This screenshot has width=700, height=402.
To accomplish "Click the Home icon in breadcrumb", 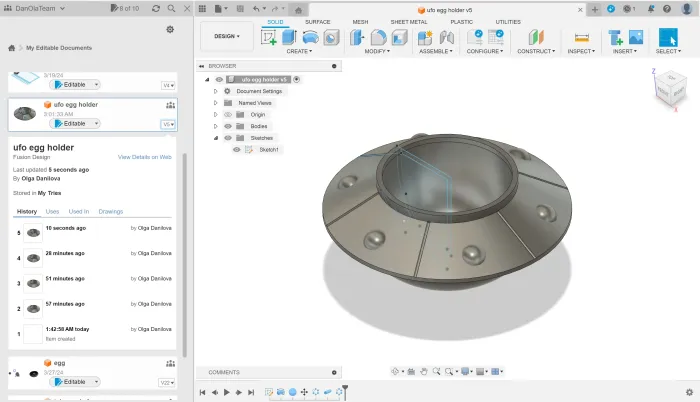I will 12,48.
